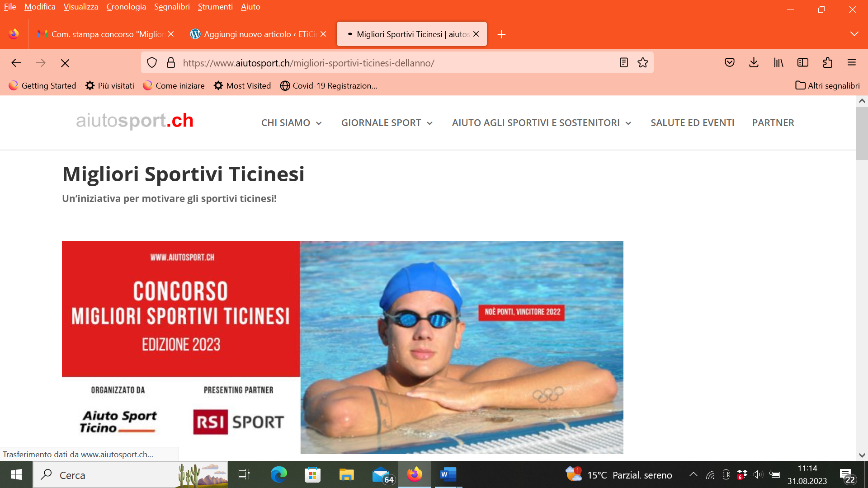Image resolution: width=868 pixels, height=488 pixels.
Task: Open SALUTE ED EVENTI link
Action: click(692, 123)
